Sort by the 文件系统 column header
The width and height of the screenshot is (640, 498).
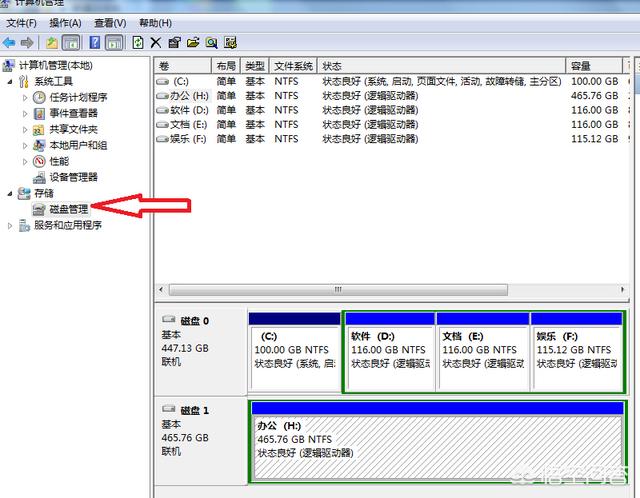pyautogui.click(x=293, y=65)
